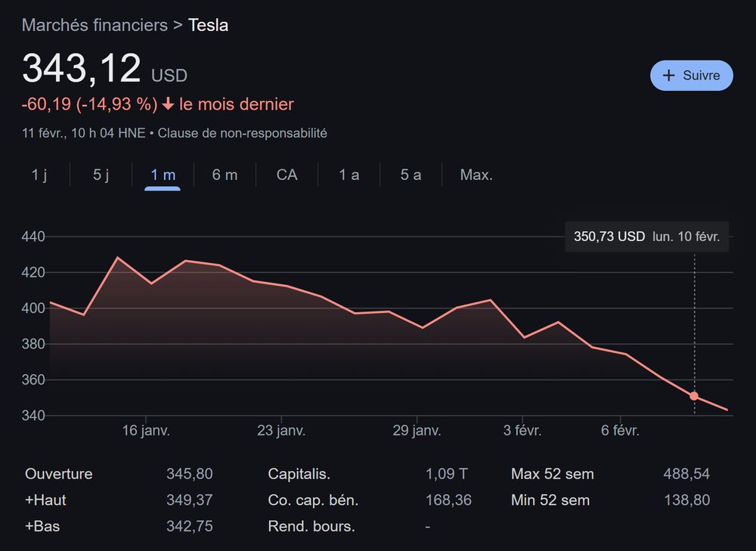The height and width of the screenshot is (551, 756).
Task: Click the Ouverture label
Action: coord(58,474)
